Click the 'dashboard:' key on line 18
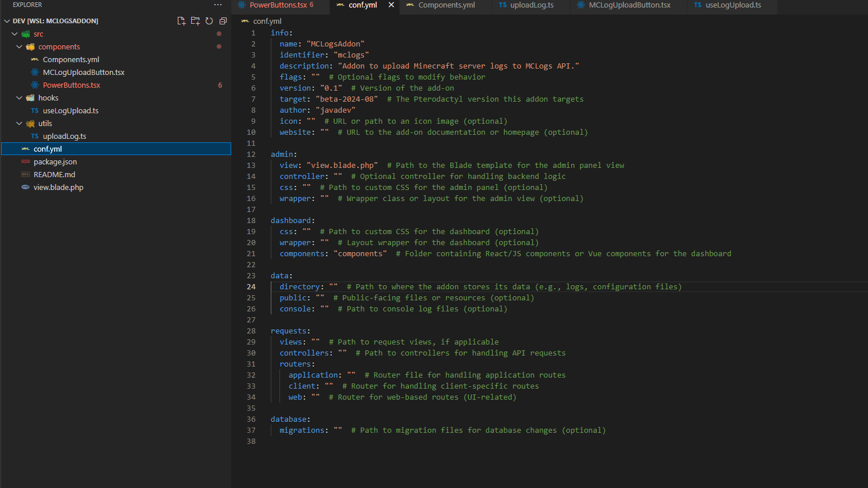This screenshot has width=868, height=488. (293, 220)
